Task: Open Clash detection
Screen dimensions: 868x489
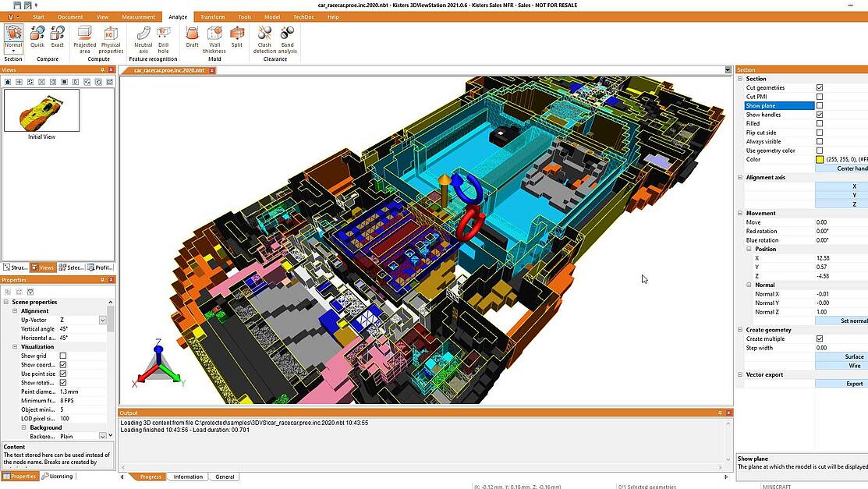Action: pos(264,40)
